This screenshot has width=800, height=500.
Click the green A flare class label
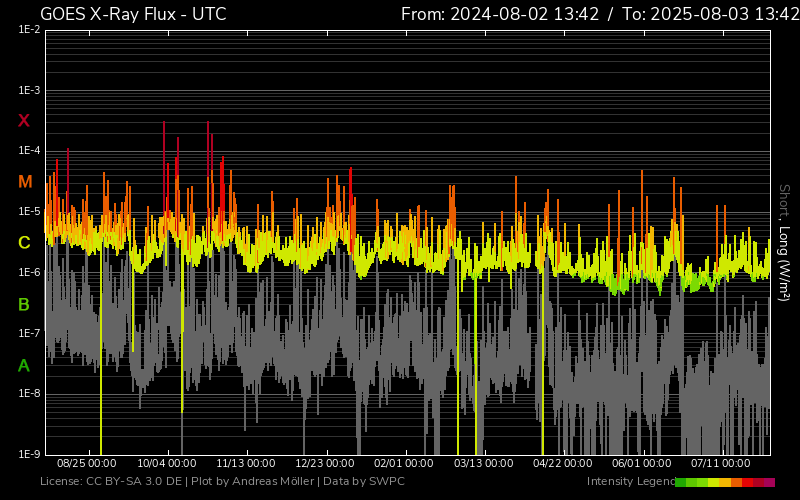click(24, 365)
